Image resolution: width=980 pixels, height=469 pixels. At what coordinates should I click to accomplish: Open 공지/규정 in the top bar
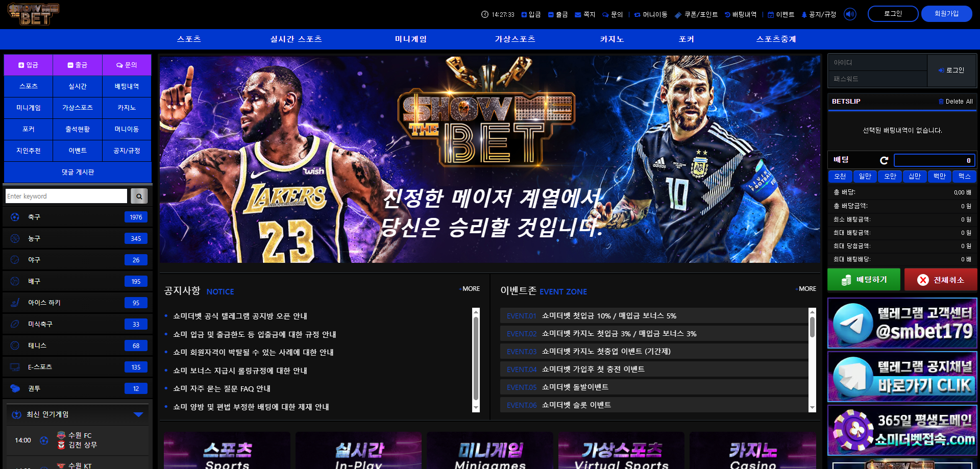click(x=819, y=14)
